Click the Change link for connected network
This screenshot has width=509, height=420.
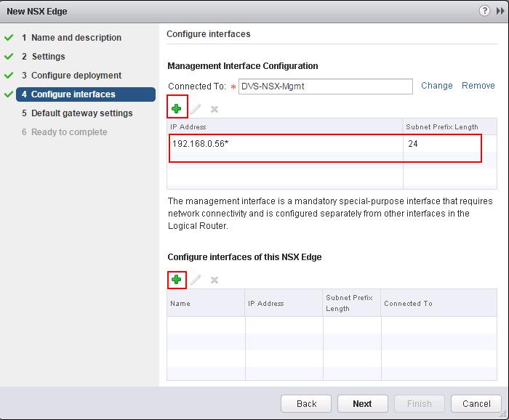(436, 86)
